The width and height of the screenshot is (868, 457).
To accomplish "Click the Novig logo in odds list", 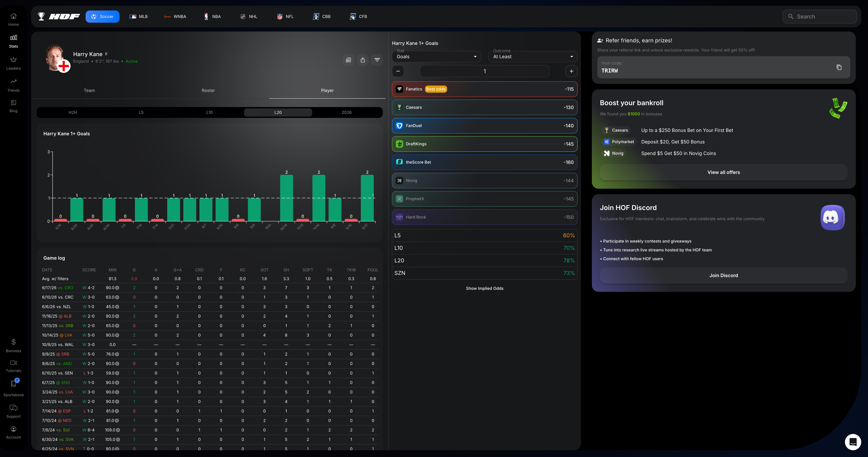I will point(399,180).
